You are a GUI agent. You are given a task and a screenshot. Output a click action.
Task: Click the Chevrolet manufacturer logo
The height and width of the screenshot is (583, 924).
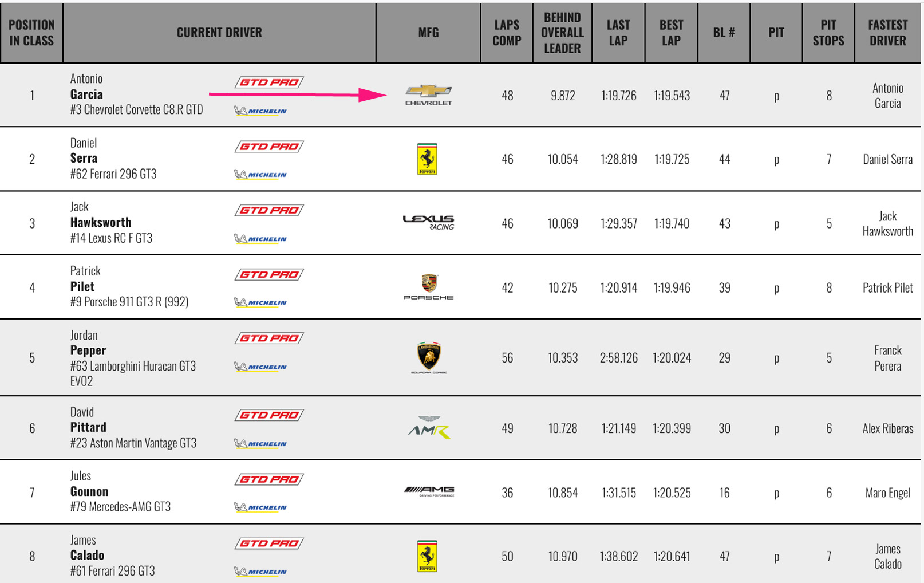(428, 95)
